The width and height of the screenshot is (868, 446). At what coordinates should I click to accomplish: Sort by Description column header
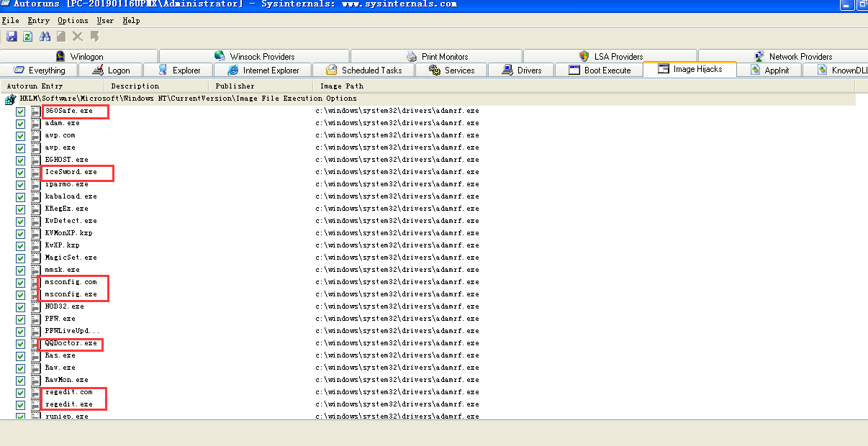(x=155, y=86)
